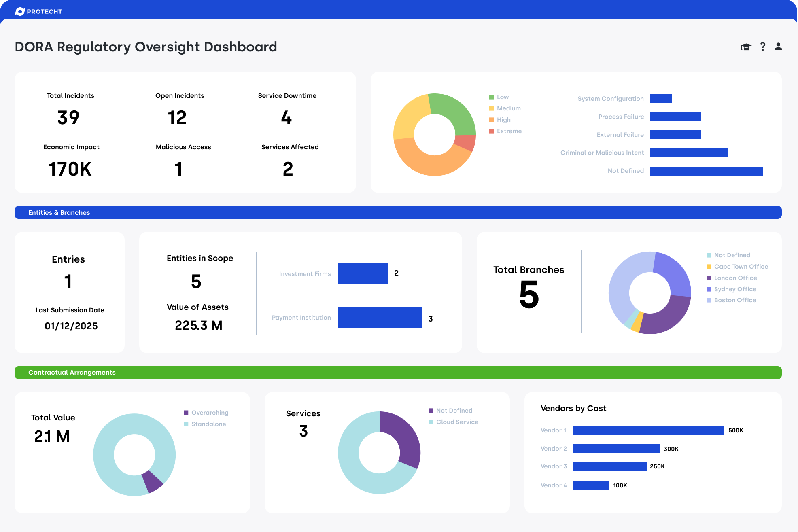The height and width of the screenshot is (532, 798).
Task: Open the Open Incidents count 12
Action: 177,118
